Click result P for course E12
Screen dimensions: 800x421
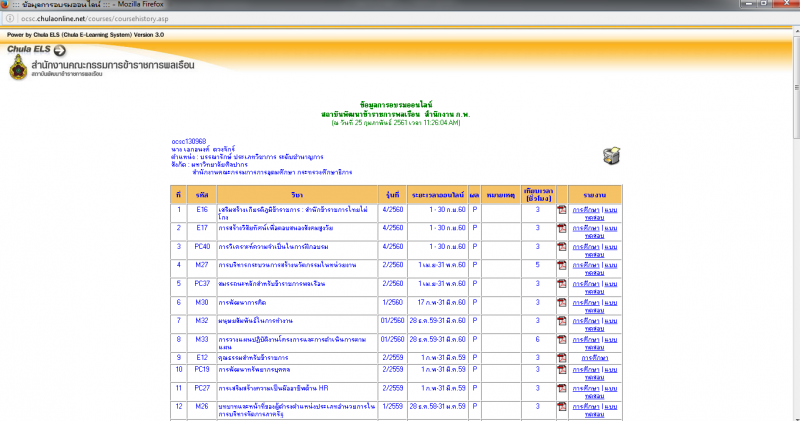(x=474, y=358)
